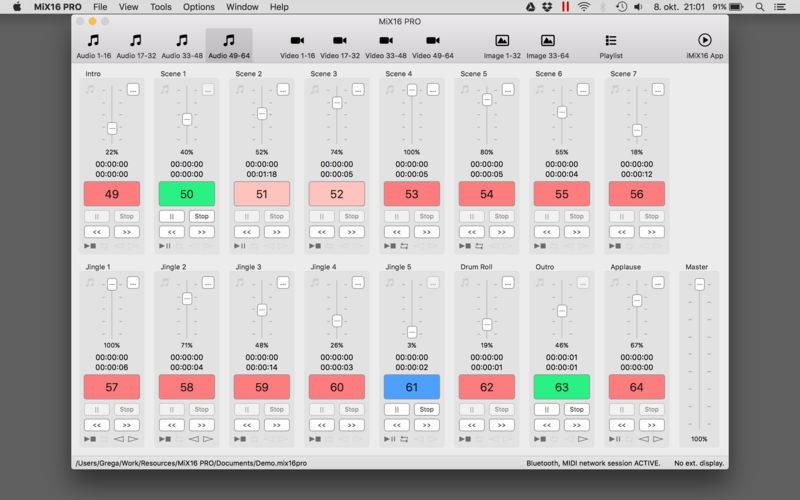The width and height of the screenshot is (800, 500).
Task: Select Video 49-64 bank
Action: 432,45
